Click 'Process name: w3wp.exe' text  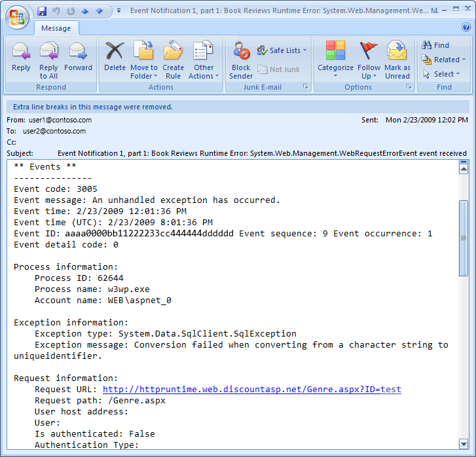[92, 289]
